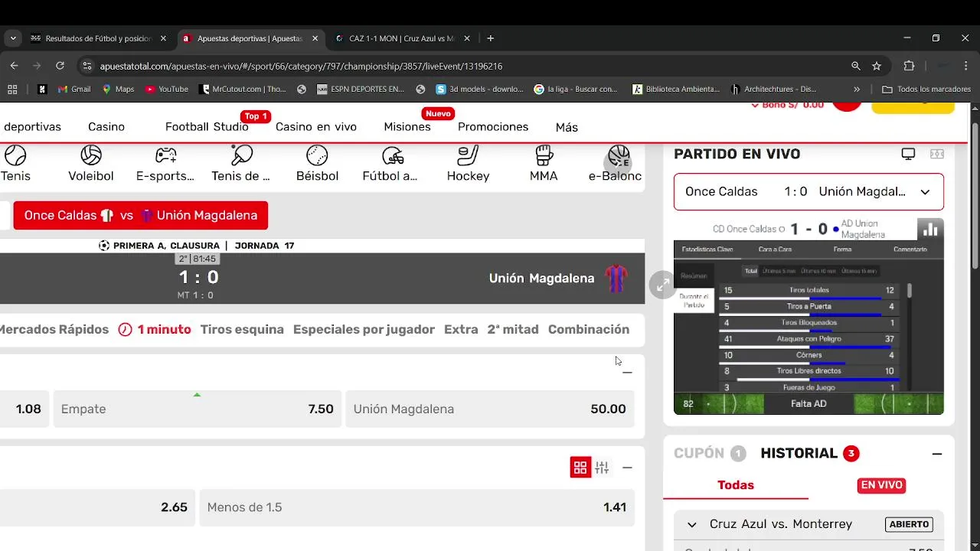
Task: Open the ESPN DEPORTES bookmark
Action: tap(361, 89)
